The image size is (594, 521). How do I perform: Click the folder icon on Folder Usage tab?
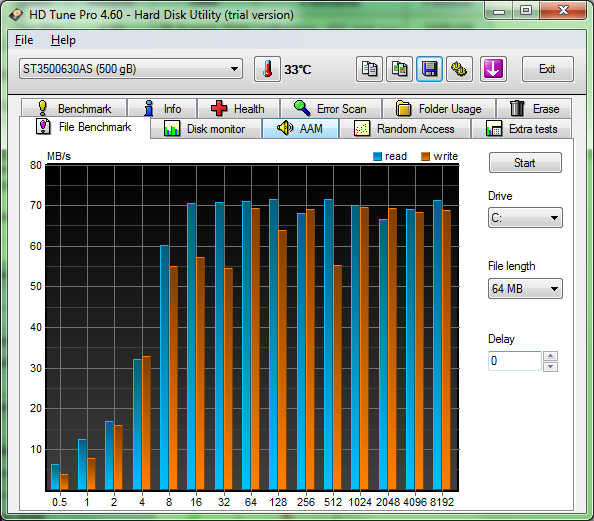(403, 108)
